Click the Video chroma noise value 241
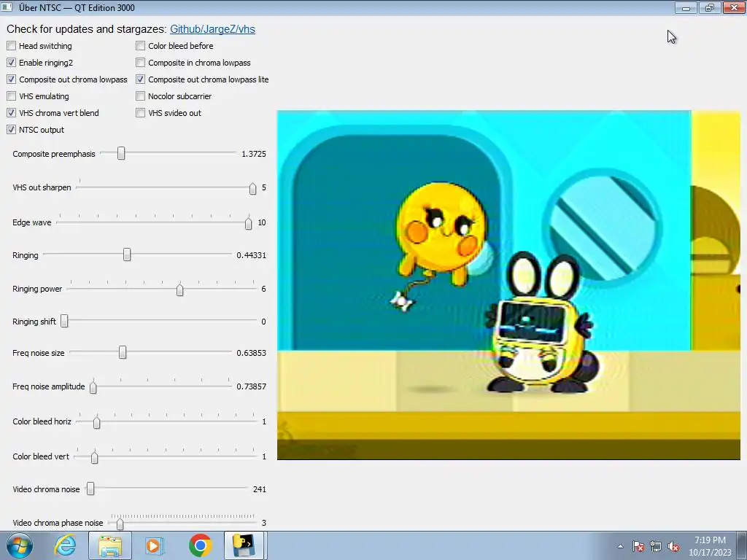The width and height of the screenshot is (747, 560). point(260,489)
